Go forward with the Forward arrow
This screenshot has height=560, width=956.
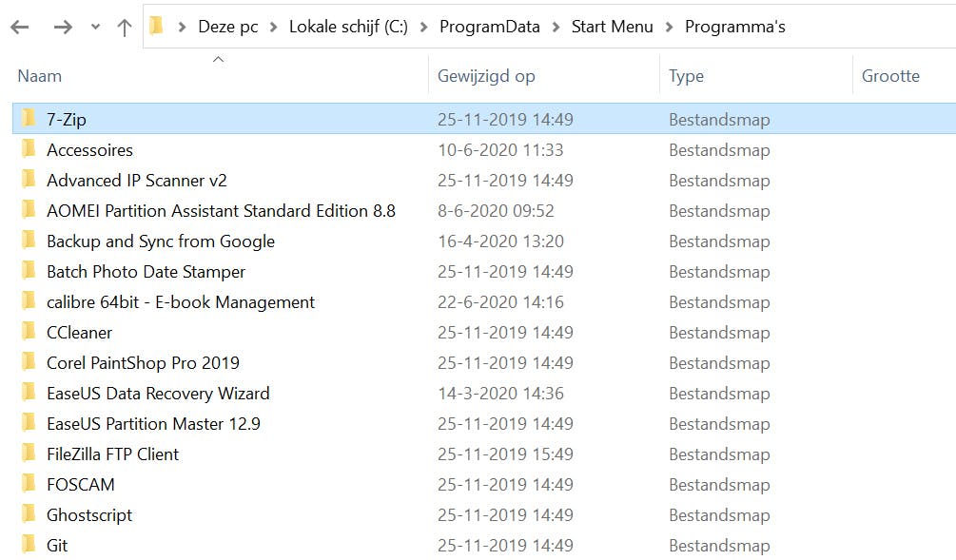[63, 27]
